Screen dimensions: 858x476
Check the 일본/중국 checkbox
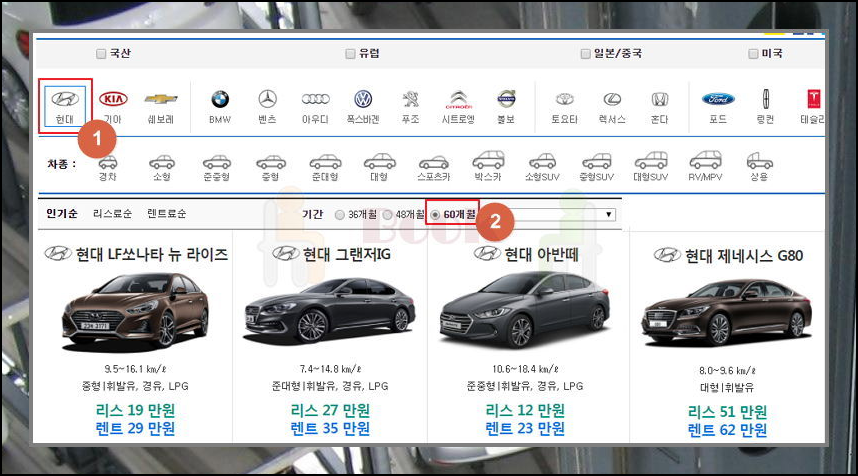tap(585, 54)
